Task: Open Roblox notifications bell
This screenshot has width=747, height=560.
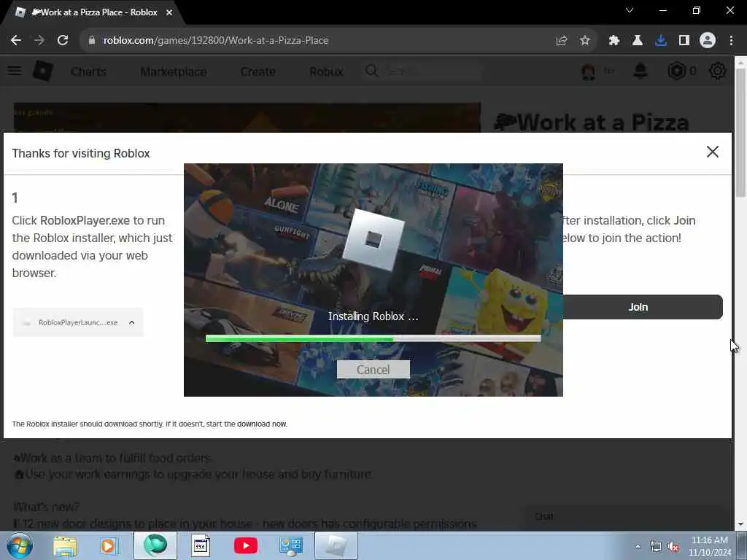Action: pos(640,71)
